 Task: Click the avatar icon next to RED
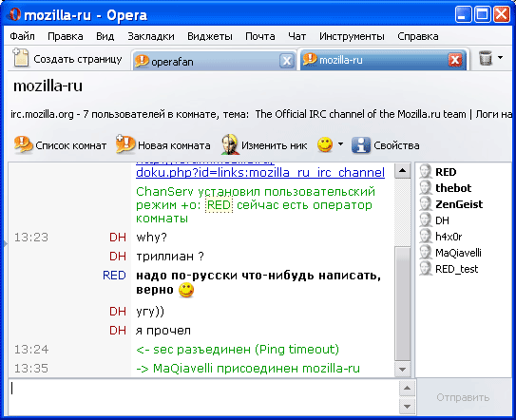426,171
